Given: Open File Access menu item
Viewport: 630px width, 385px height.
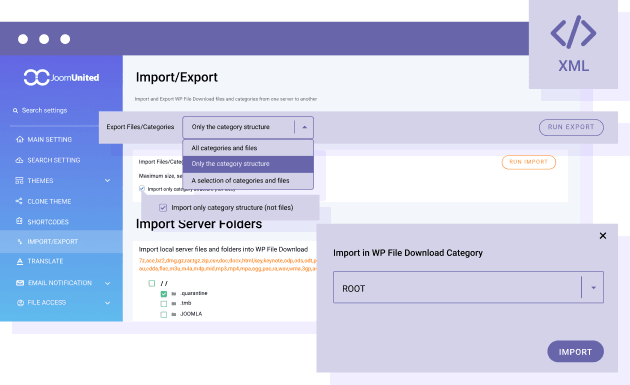Looking at the screenshot, I should click(x=61, y=303).
